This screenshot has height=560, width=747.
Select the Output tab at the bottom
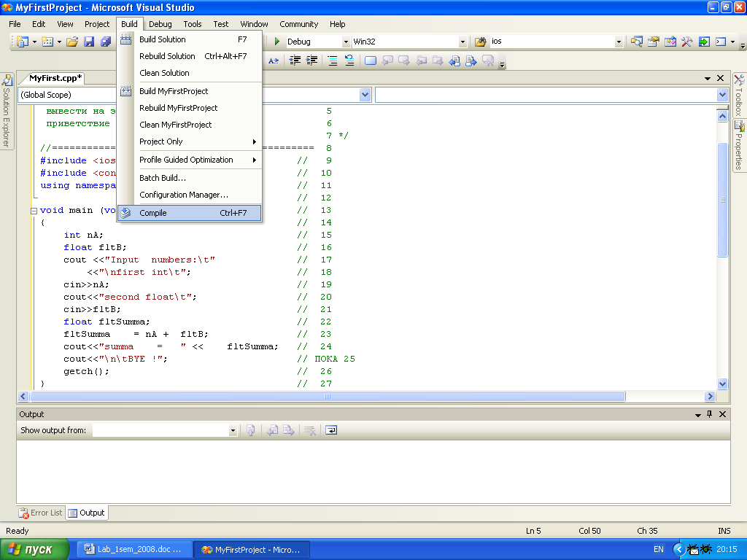(x=87, y=513)
